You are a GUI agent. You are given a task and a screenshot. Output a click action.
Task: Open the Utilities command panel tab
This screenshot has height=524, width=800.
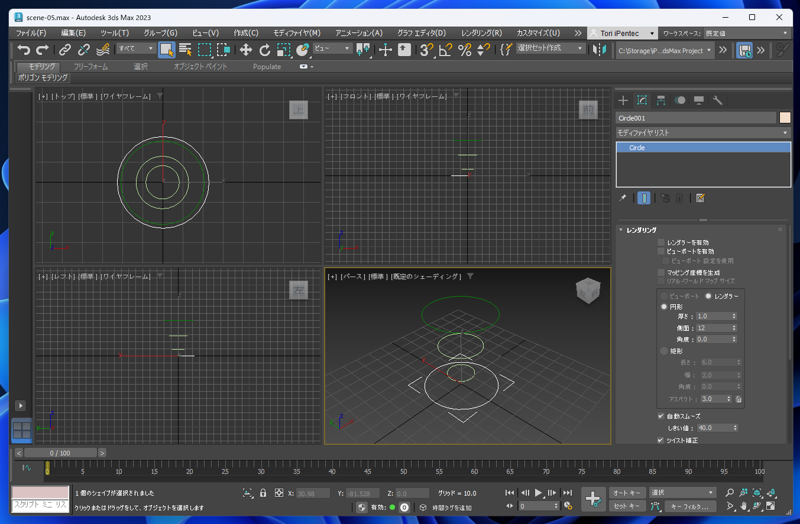pos(717,100)
